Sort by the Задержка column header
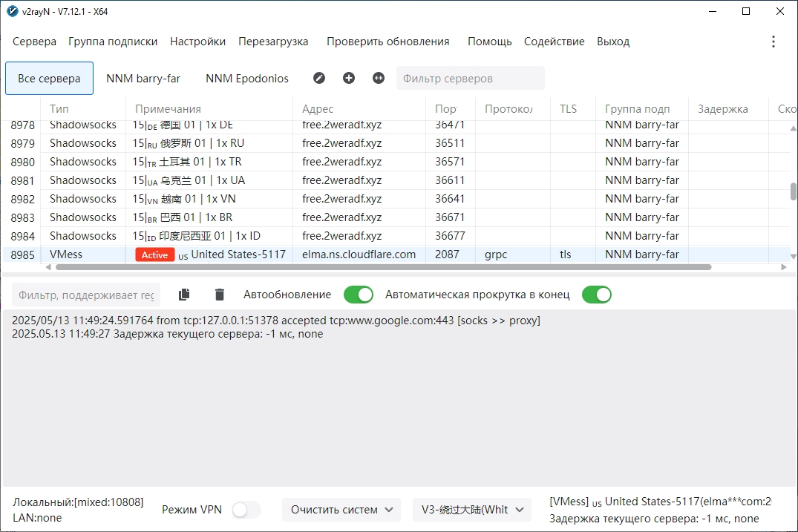The image size is (798, 532). tap(728, 109)
